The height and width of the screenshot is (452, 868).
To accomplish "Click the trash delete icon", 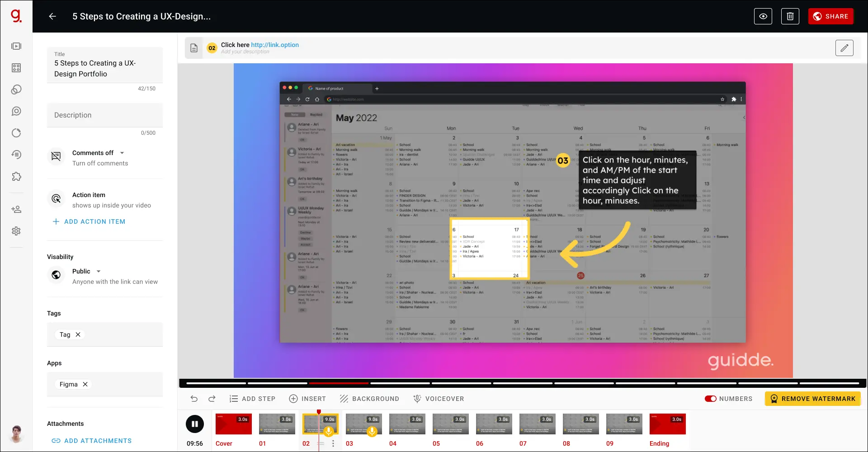I will pyautogui.click(x=790, y=16).
